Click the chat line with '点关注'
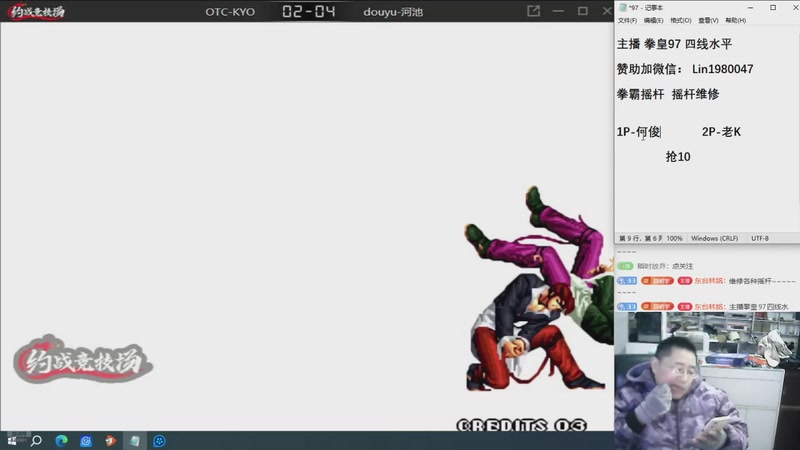800x450 pixels. click(x=682, y=266)
